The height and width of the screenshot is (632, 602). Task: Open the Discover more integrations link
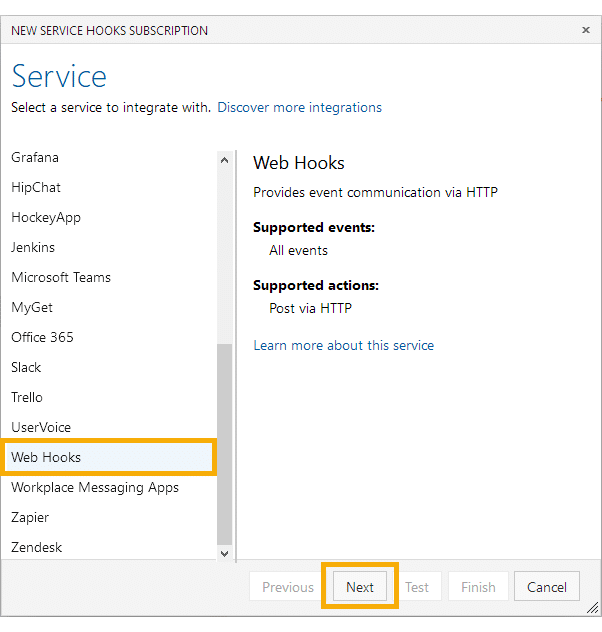[299, 108]
